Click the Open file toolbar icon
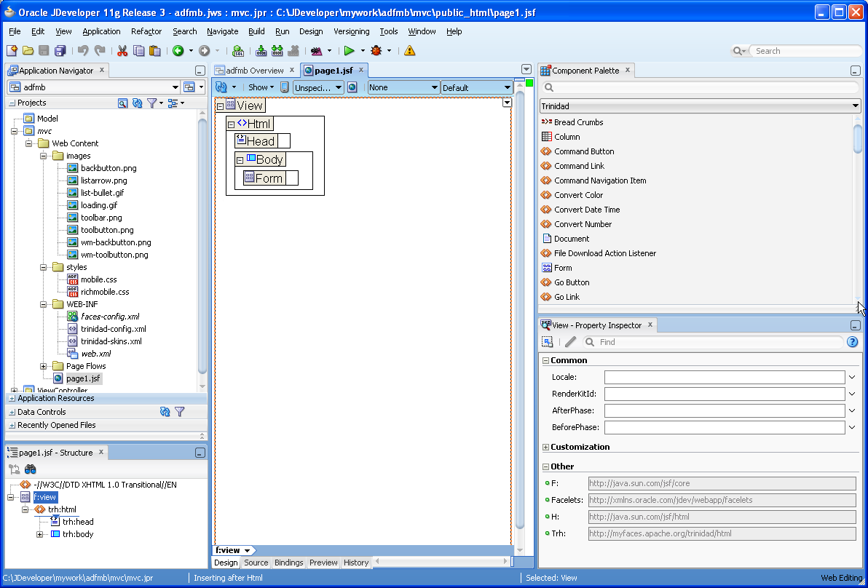 tap(28, 51)
